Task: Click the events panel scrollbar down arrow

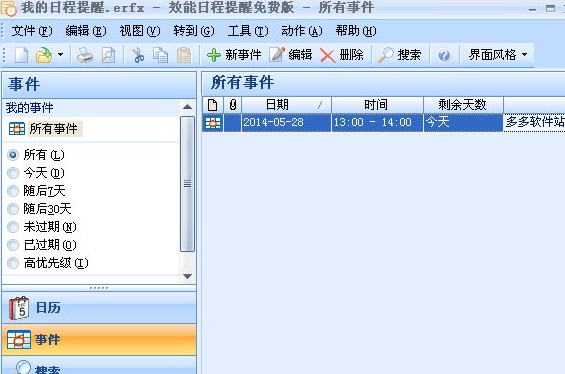Action: pos(187,276)
